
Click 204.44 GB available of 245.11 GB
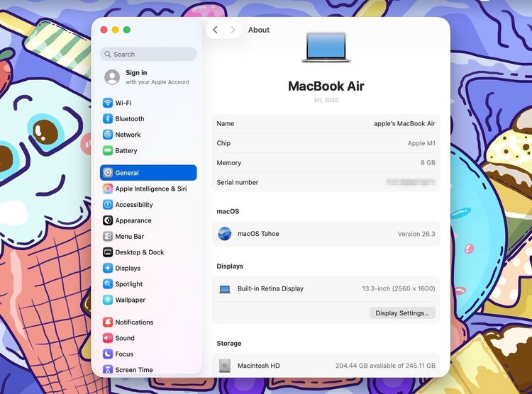click(385, 366)
